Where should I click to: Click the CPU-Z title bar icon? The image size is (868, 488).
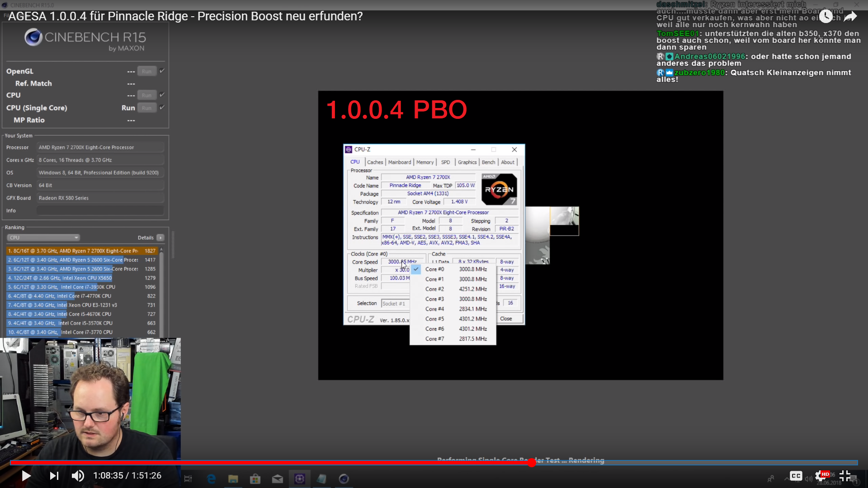(x=349, y=150)
